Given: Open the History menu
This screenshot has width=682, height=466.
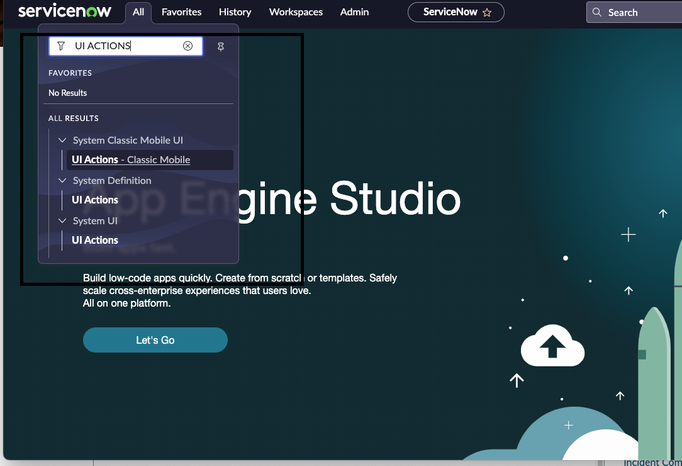Looking at the screenshot, I should pyautogui.click(x=235, y=12).
